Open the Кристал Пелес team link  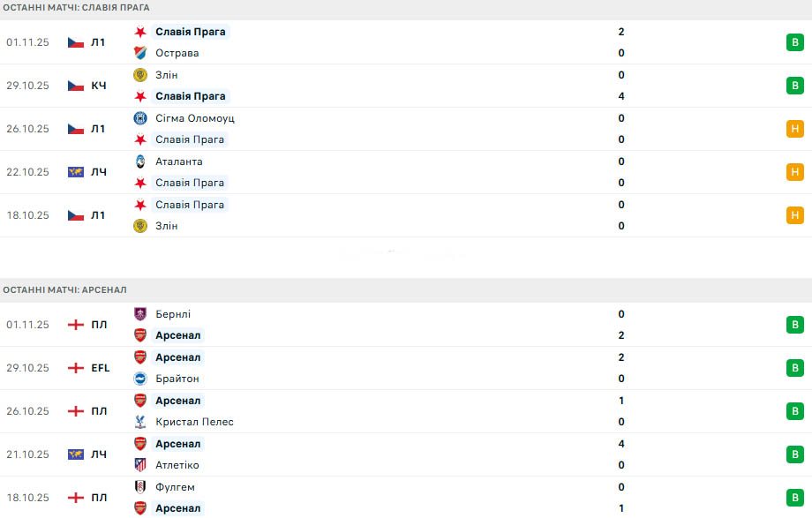point(196,422)
